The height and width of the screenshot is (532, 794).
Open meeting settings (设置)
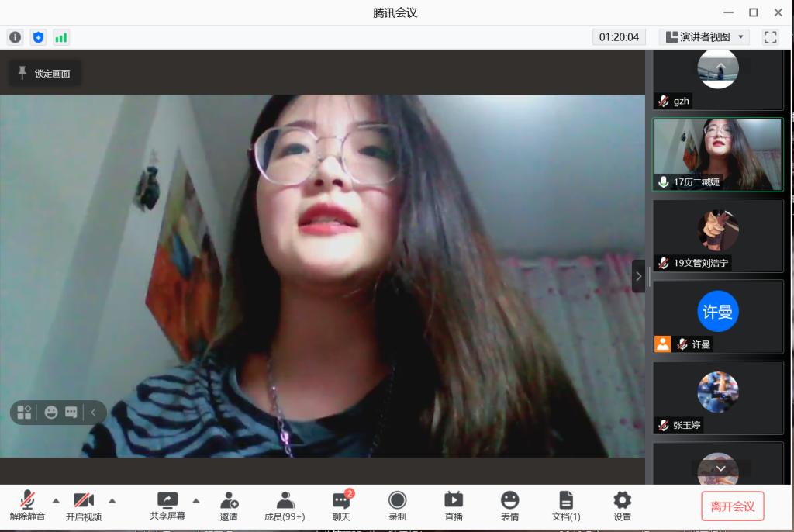click(622, 506)
